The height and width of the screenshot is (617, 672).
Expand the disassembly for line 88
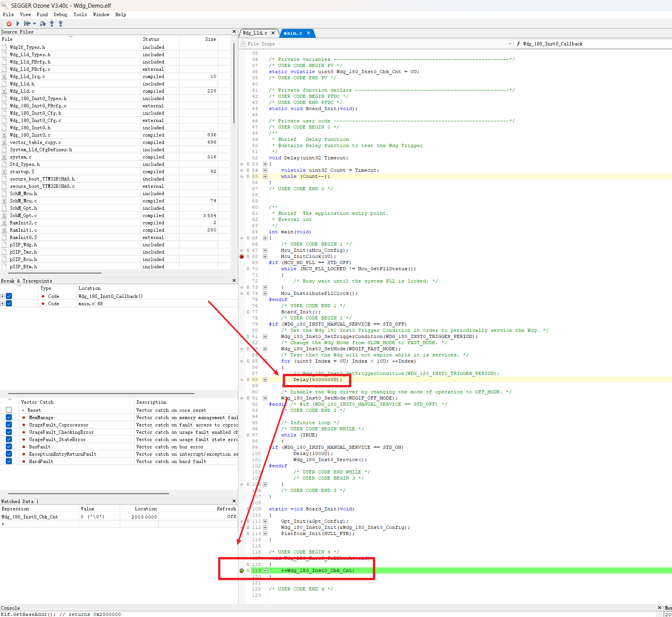(265, 380)
